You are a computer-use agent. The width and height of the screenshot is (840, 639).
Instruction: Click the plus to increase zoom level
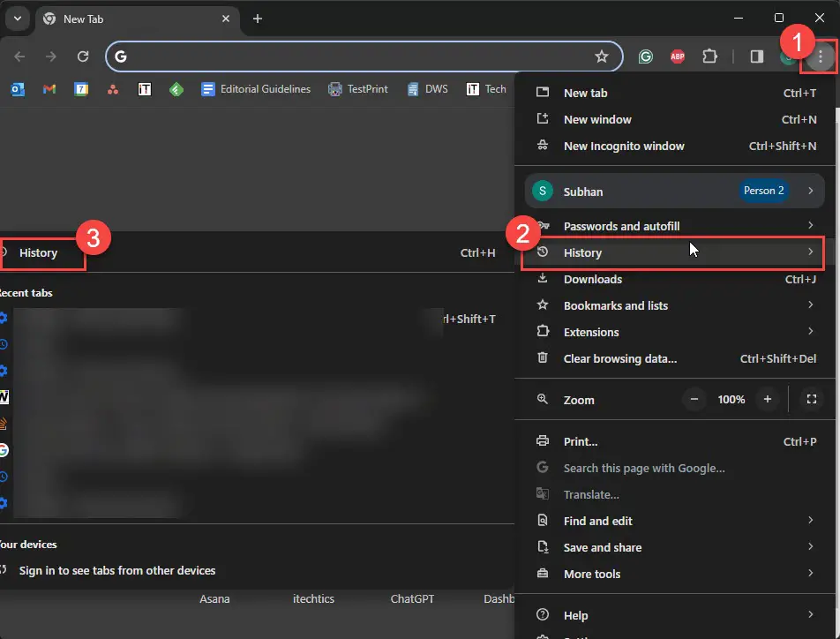click(767, 399)
